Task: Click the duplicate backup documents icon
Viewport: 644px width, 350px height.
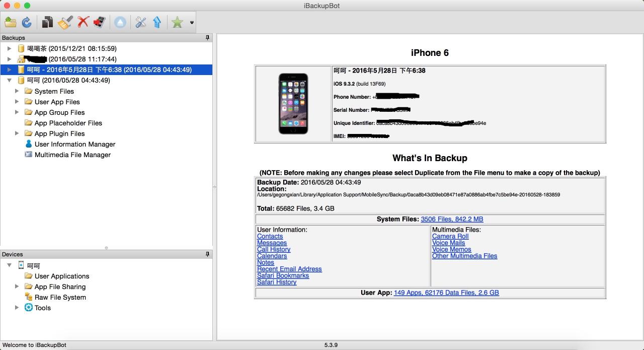Action: [48, 22]
